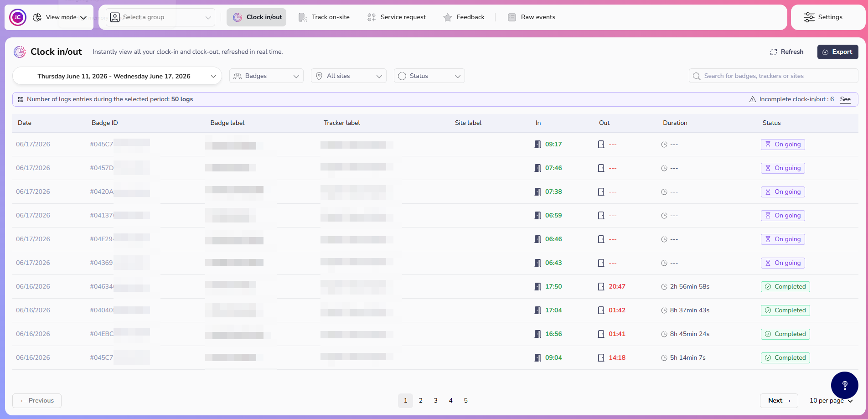
Task: Click the JC user avatar icon
Action: (18, 17)
